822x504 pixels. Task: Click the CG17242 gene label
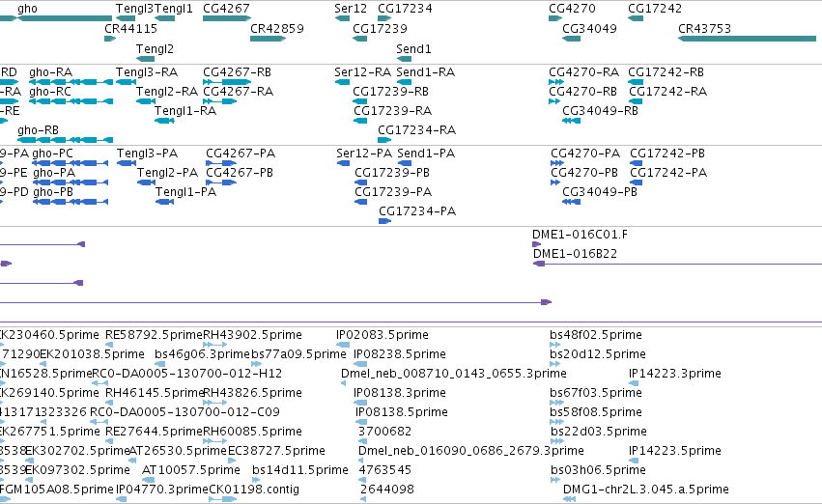click(x=655, y=9)
